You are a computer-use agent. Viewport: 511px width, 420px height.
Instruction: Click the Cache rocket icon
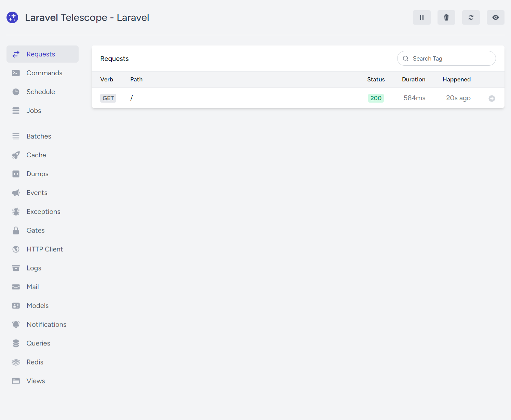tap(16, 155)
